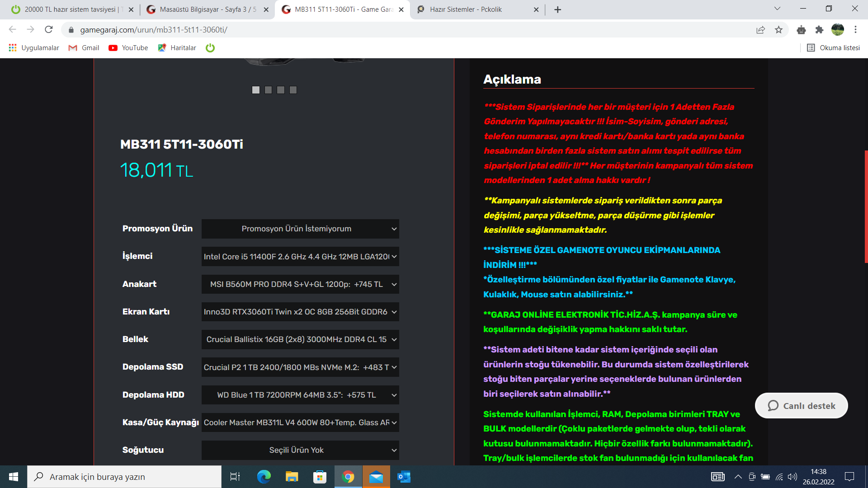Bookmark this page with the star icon
This screenshot has width=868, height=488.
click(x=778, y=30)
